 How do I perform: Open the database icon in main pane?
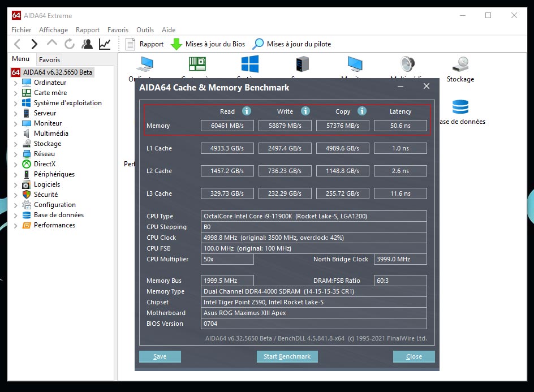pyautogui.click(x=460, y=107)
